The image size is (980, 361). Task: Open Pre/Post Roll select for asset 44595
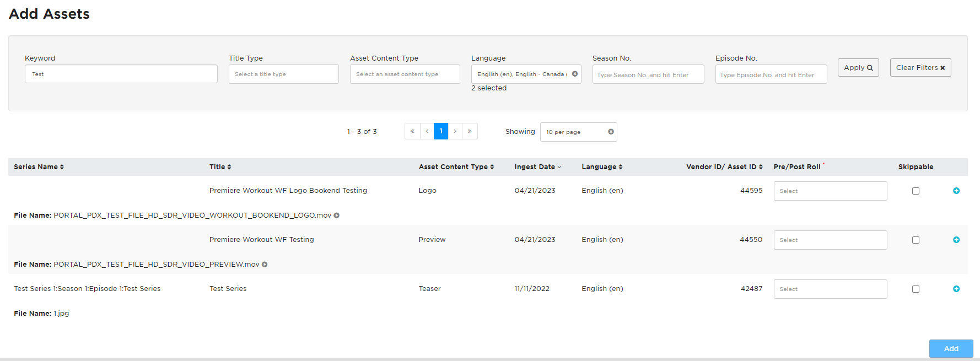tap(830, 191)
